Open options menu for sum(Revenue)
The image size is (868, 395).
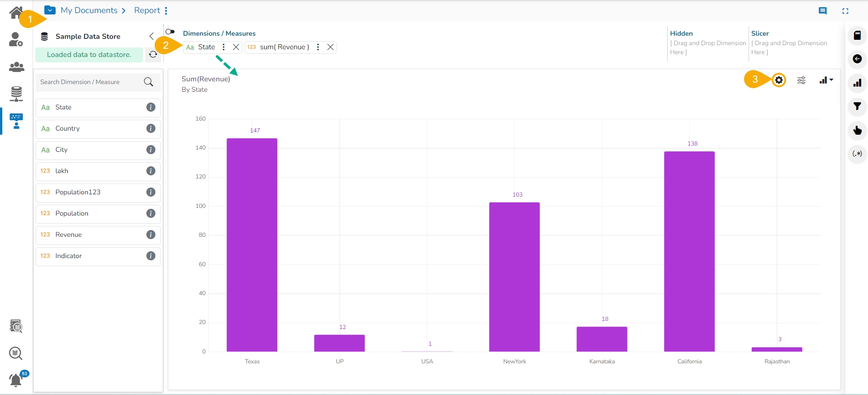point(318,47)
